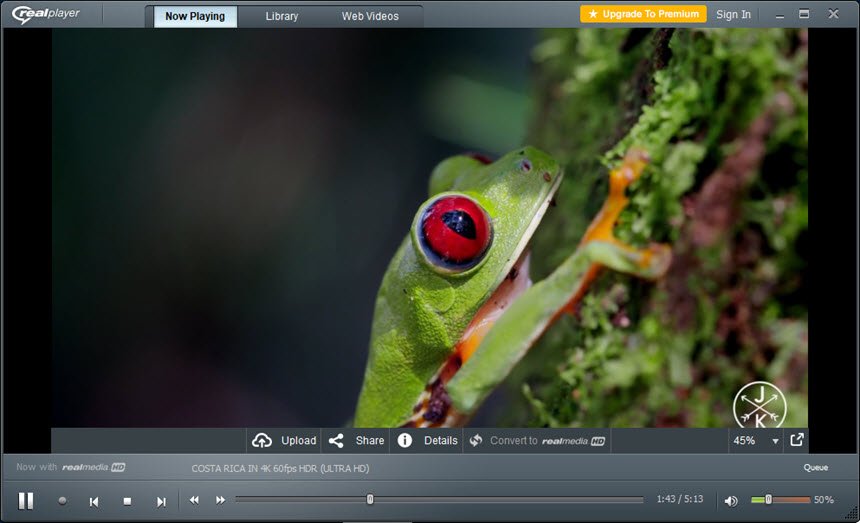Click Upgrade To Premium button
Screen dimensions: 860x523
[643, 14]
